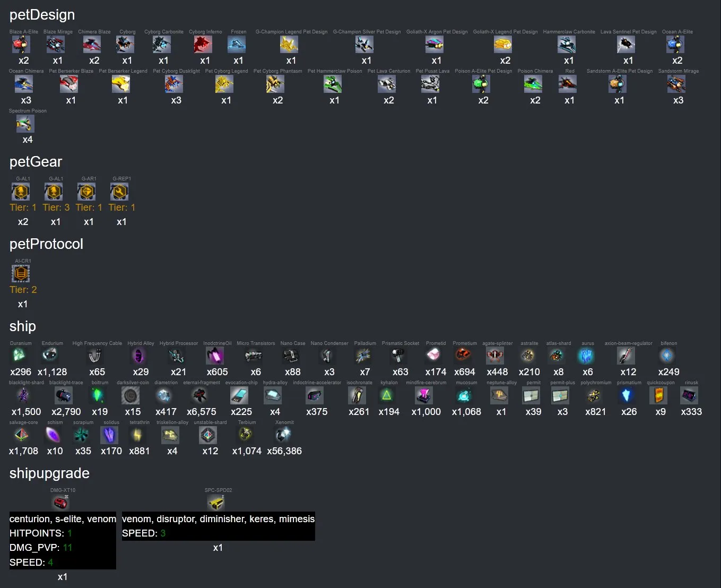
Task: Select the Frozen pet design icon
Action: tap(237, 45)
